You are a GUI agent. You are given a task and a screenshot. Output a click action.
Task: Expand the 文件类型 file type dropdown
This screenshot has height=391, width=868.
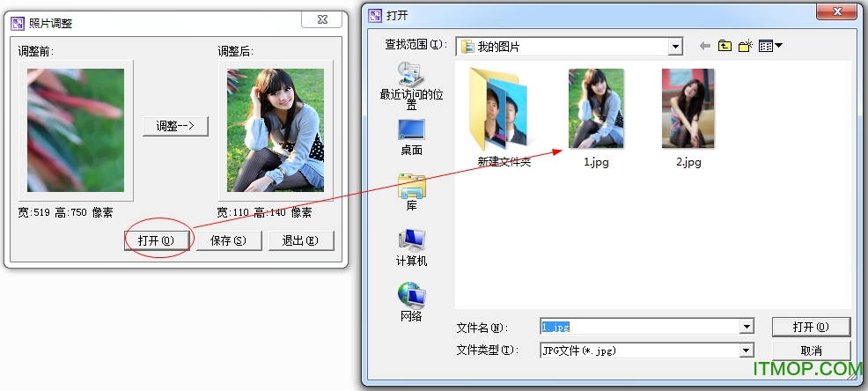[747, 350]
